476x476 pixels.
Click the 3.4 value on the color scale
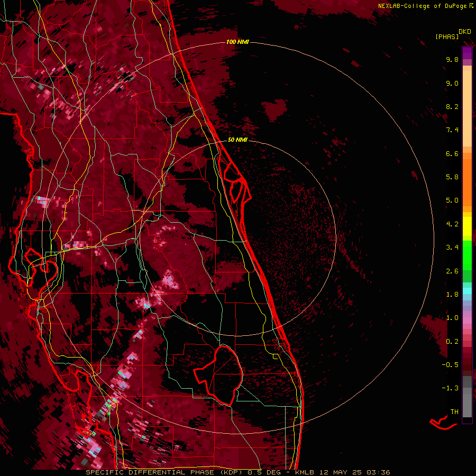click(452, 248)
